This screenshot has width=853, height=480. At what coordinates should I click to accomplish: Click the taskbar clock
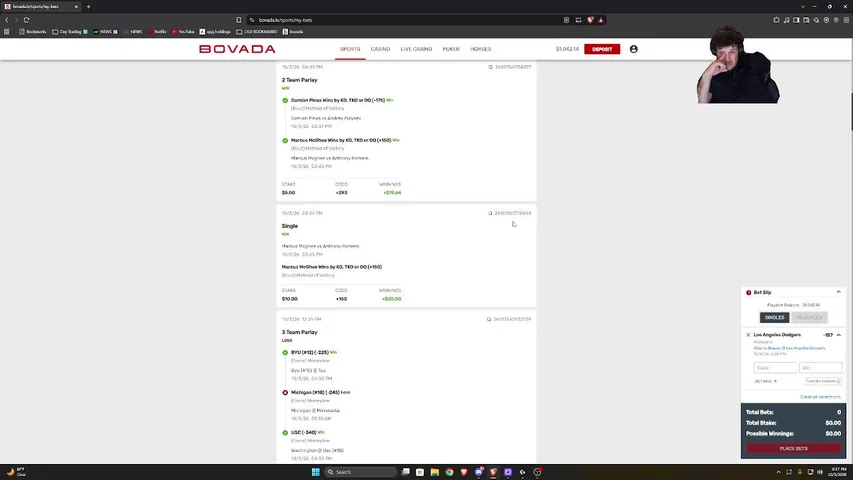point(838,472)
